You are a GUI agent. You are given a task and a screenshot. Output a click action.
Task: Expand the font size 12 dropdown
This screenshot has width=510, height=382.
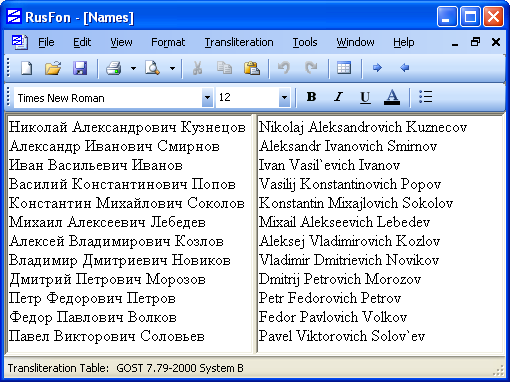point(284,98)
